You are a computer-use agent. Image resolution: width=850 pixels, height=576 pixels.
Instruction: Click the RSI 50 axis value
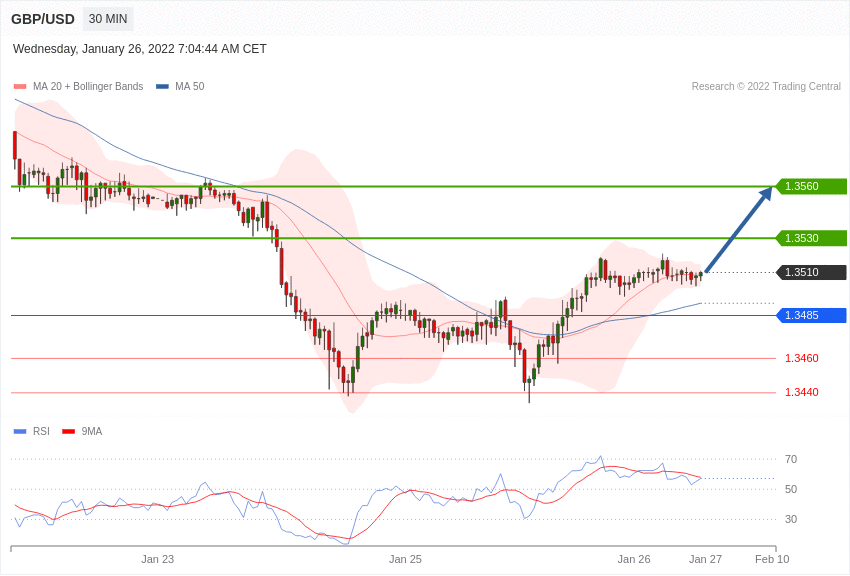tap(791, 489)
